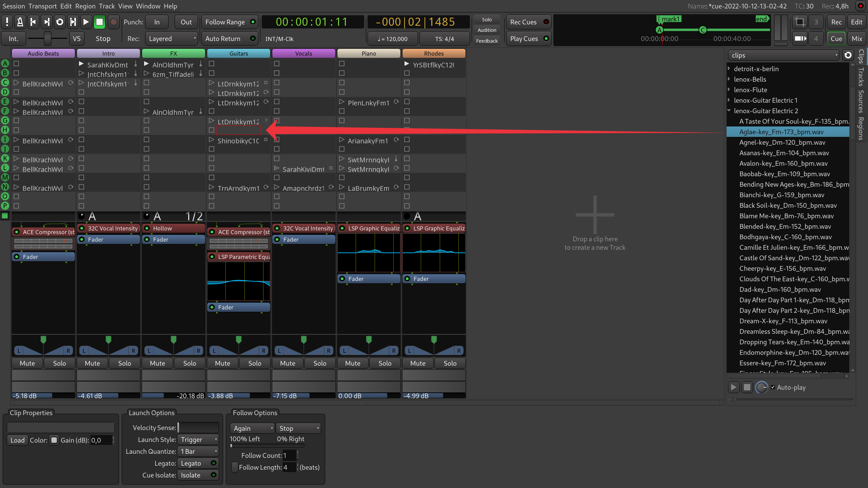Click the MIDI panic exclamation icon
The height and width of the screenshot is (488, 868).
click(x=7, y=22)
